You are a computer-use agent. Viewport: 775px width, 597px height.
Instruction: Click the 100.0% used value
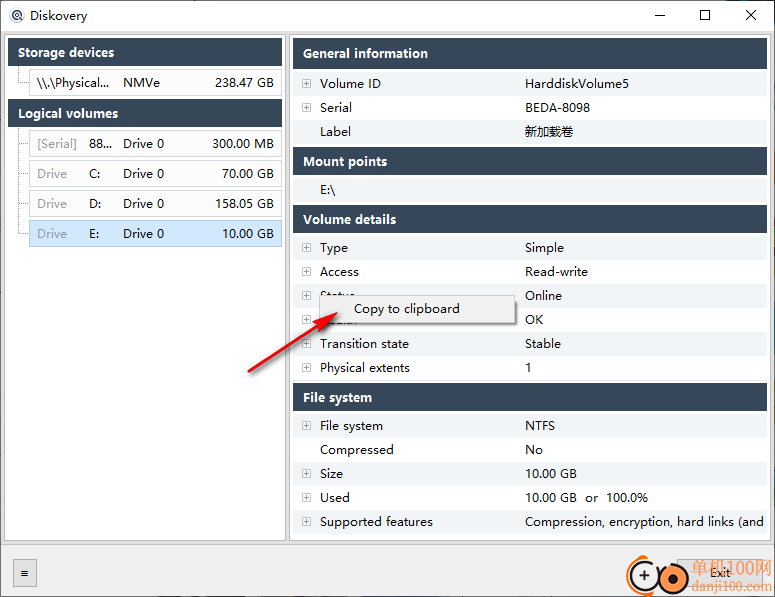tap(627, 498)
